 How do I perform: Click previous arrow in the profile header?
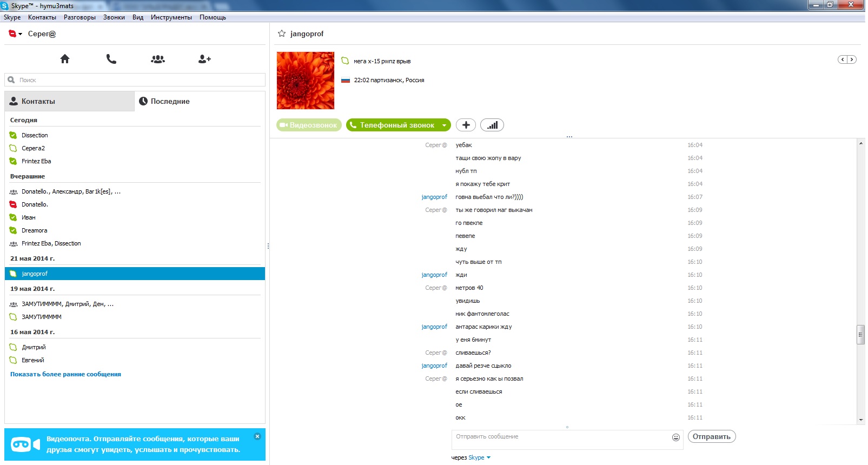843,59
